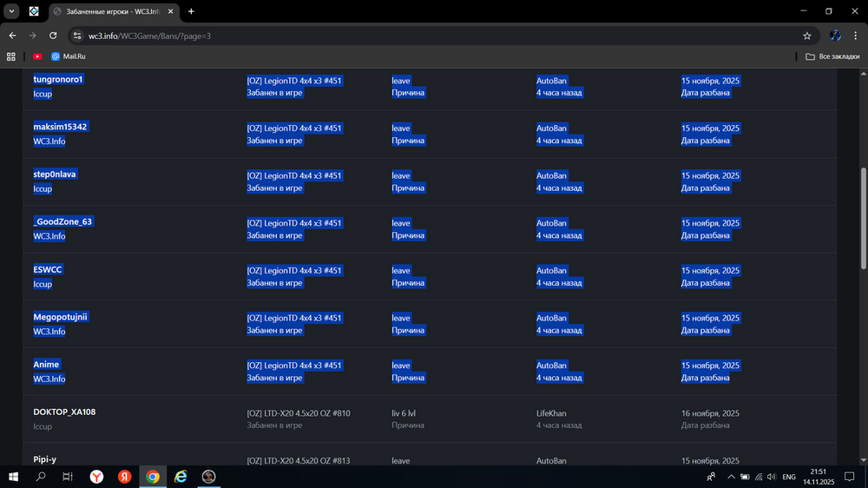Open a new browser tab
868x488 pixels.
coord(191,11)
